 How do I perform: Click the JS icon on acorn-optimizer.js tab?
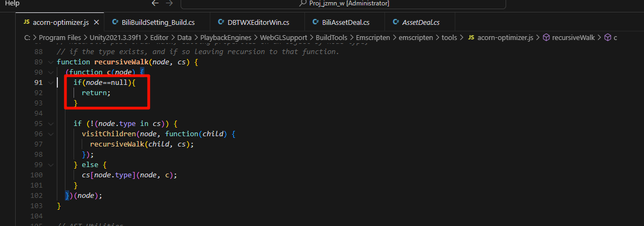26,22
